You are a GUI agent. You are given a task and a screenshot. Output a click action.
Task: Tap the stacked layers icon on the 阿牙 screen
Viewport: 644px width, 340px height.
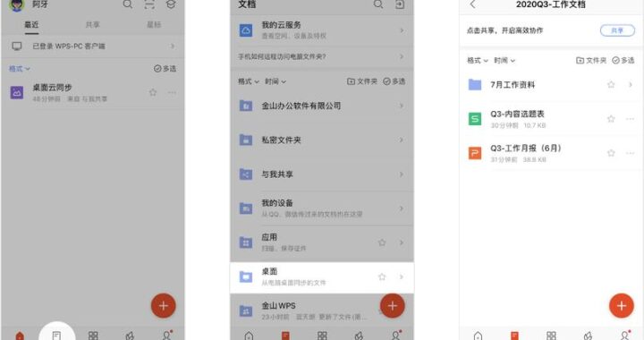(171, 4)
